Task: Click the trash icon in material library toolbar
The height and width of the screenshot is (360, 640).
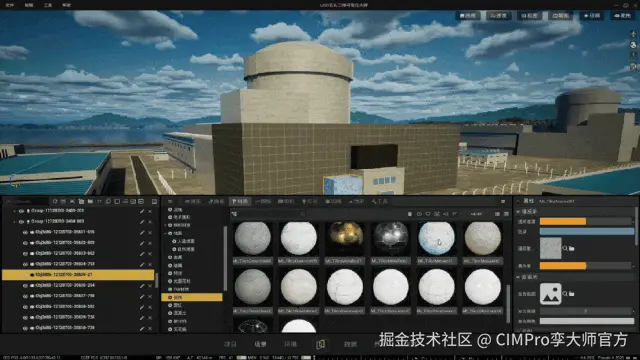Action: (410, 214)
